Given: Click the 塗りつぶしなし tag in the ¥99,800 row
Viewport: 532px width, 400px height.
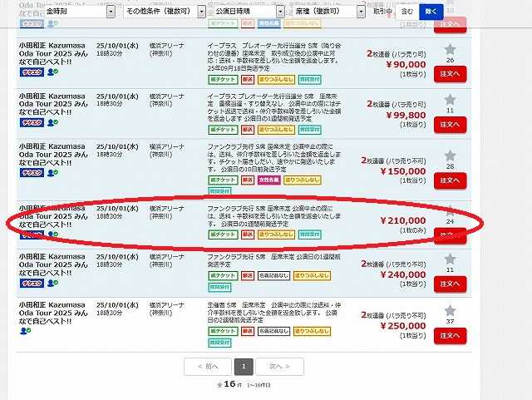Looking at the screenshot, I should pos(276,130).
